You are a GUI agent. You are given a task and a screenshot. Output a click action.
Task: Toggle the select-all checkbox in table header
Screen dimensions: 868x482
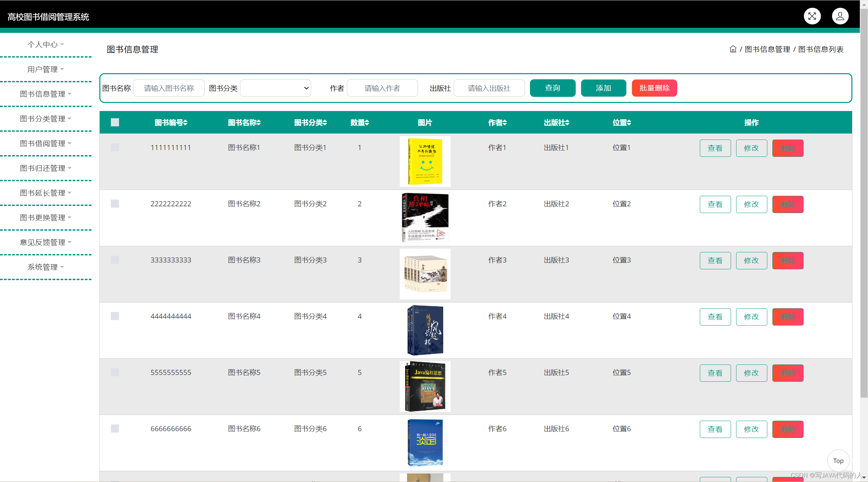tap(115, 122)
